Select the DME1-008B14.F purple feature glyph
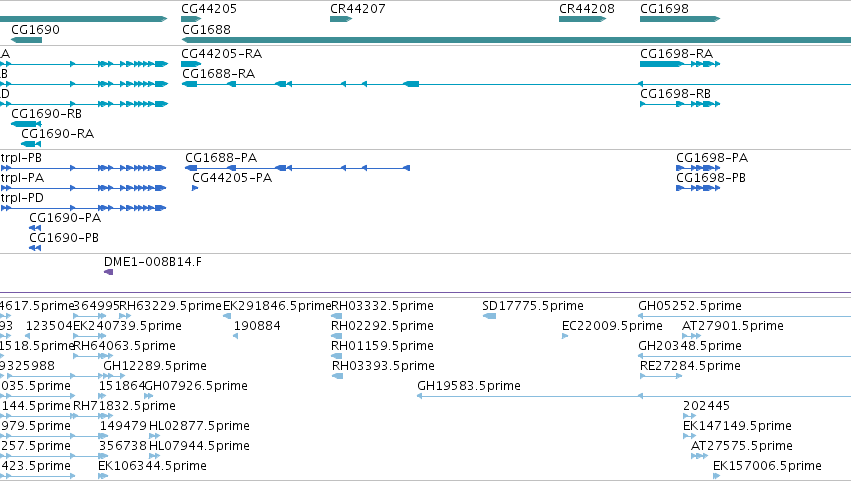 (109, 272)
